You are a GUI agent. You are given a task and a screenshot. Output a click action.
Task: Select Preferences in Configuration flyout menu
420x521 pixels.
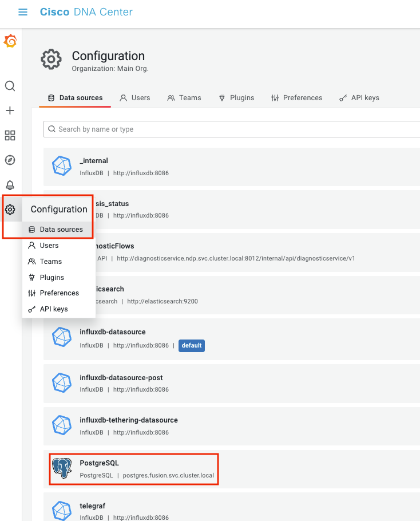click(x=59, y=293)
